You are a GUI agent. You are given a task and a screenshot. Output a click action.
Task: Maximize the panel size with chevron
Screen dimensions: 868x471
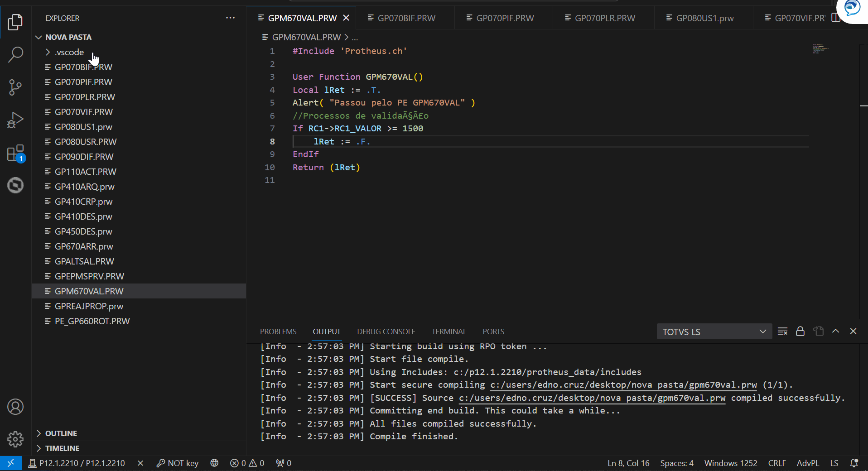coord(836,331)
